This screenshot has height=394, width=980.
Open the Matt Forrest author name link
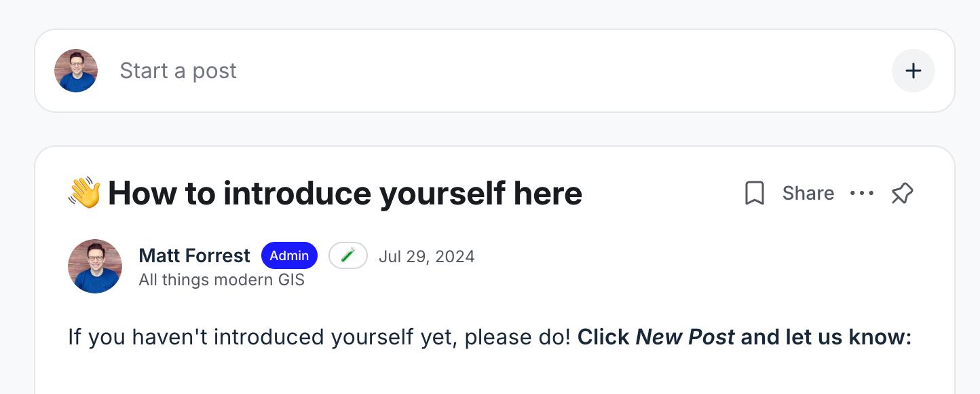tap(194, 256)
